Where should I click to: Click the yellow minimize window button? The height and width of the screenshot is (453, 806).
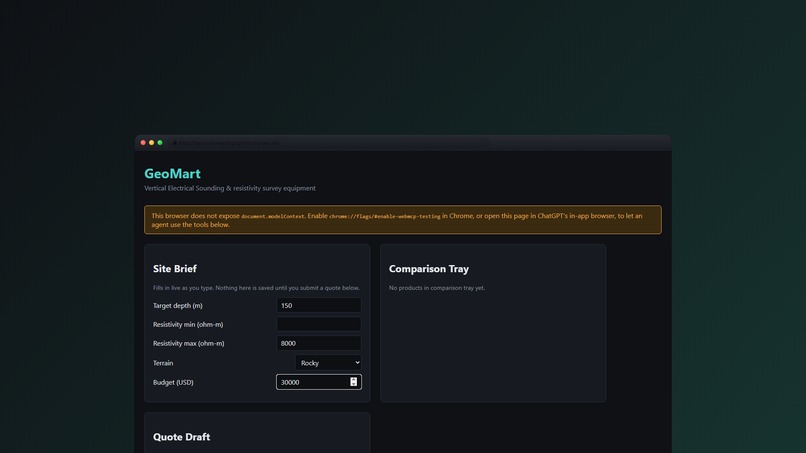151,142
